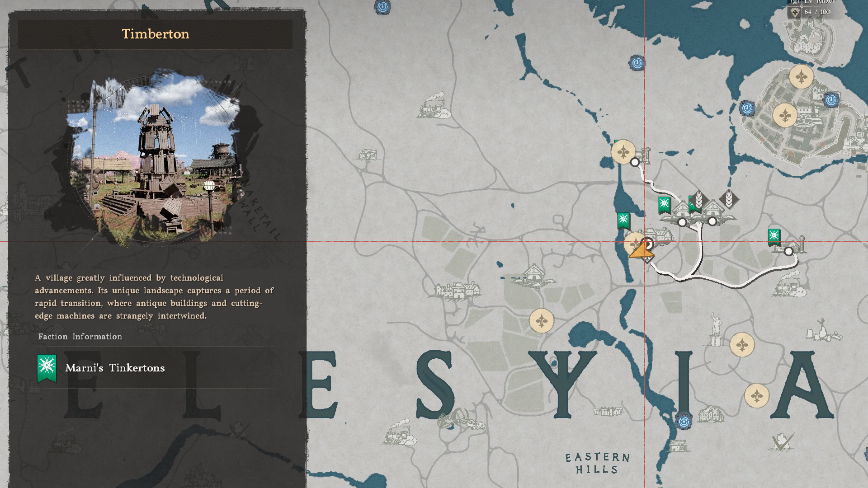
Task: Select lone farmhouse icon west of the river
Action: 533,276
